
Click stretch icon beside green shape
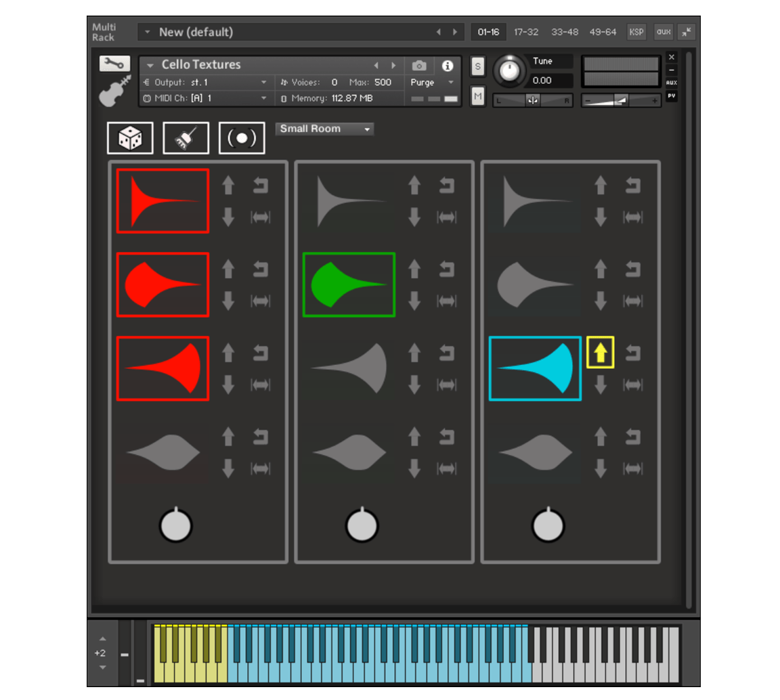point(446,301)
